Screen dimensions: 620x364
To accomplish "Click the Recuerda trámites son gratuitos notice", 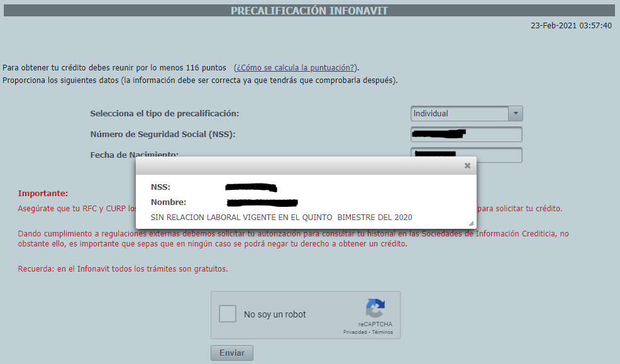I will (x=123, y=268).
